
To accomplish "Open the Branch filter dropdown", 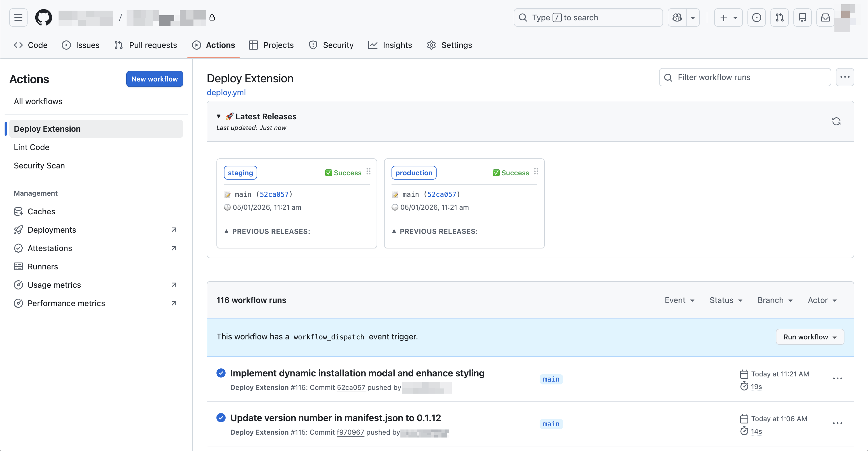I will 775,300.
